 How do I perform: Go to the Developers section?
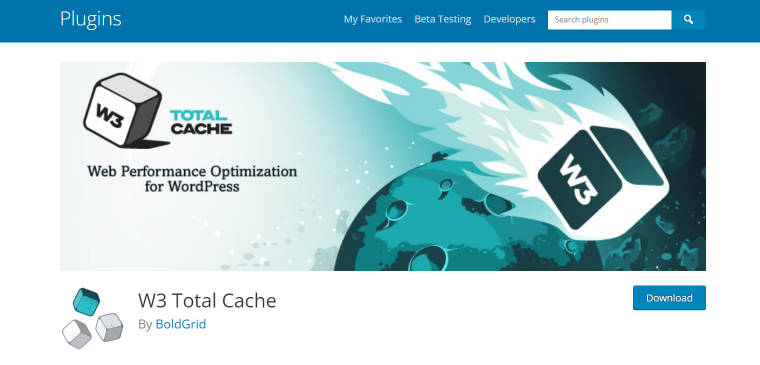coord(509,19)
